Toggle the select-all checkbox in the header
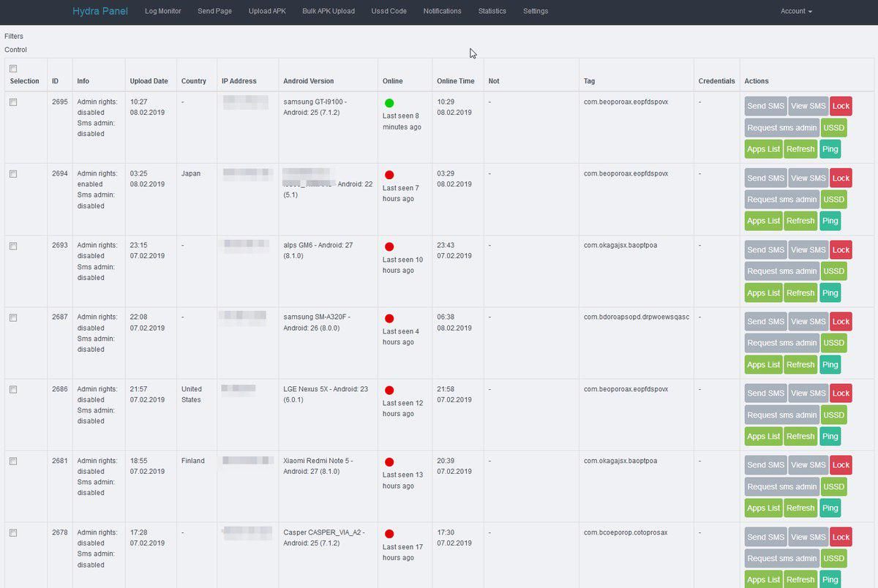Viewport: 878px width, 588px height. 13,69
